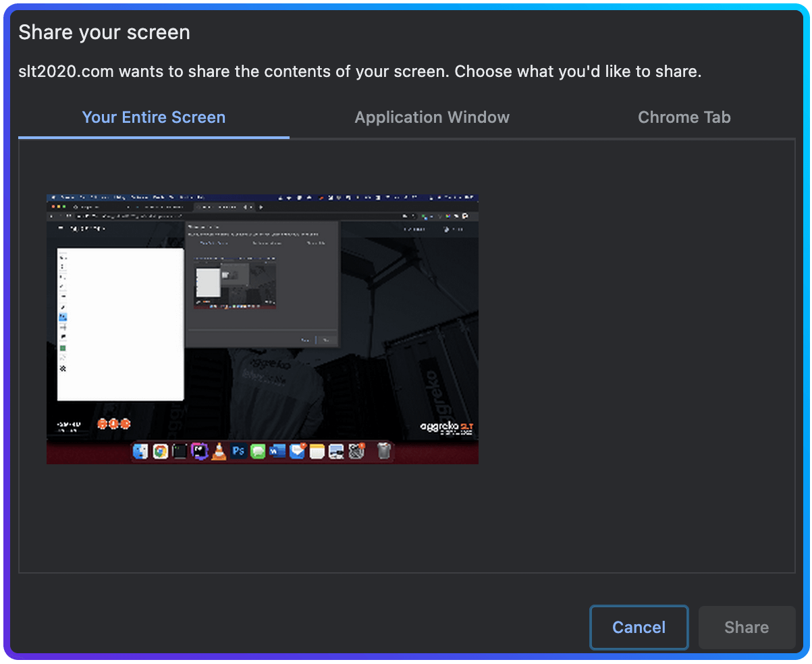Click the VLC cone icon in the preview's dock
812x664 pixels.
point(219,451)
